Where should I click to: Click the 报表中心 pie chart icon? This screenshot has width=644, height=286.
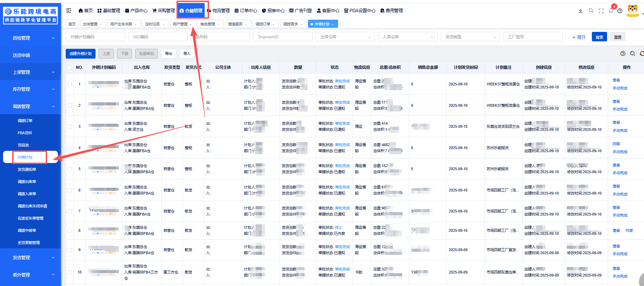tap(264, 11)
